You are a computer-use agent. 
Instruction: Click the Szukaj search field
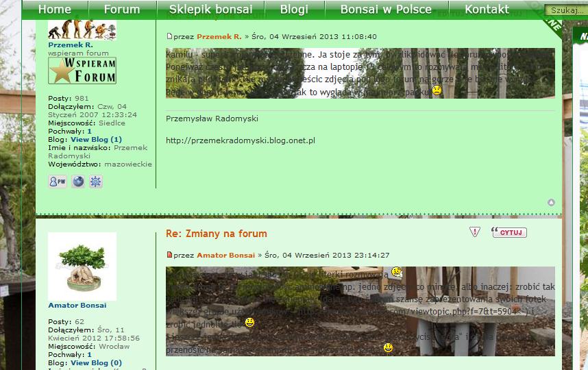coord(565,11)
